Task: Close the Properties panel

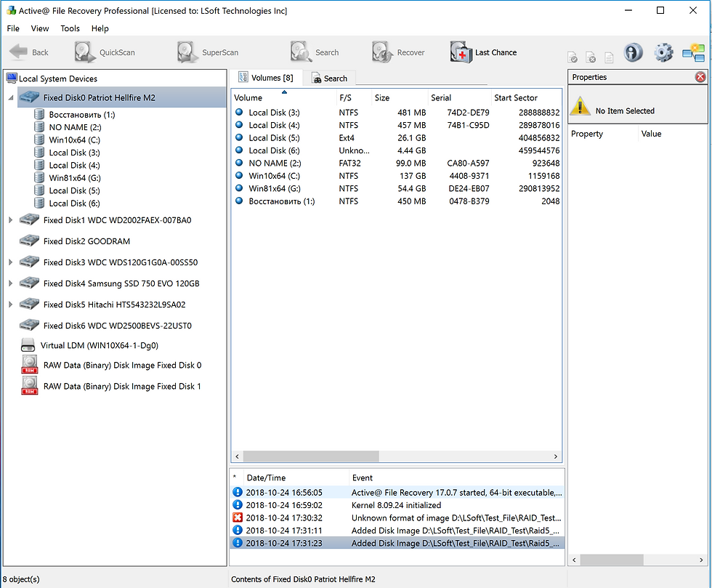Action: click(700, 77)
